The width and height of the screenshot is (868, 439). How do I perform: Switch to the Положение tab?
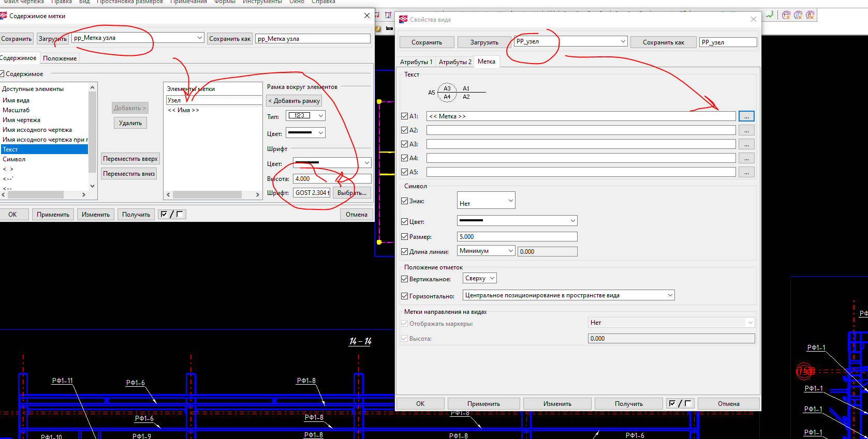[x=60, y=58]
